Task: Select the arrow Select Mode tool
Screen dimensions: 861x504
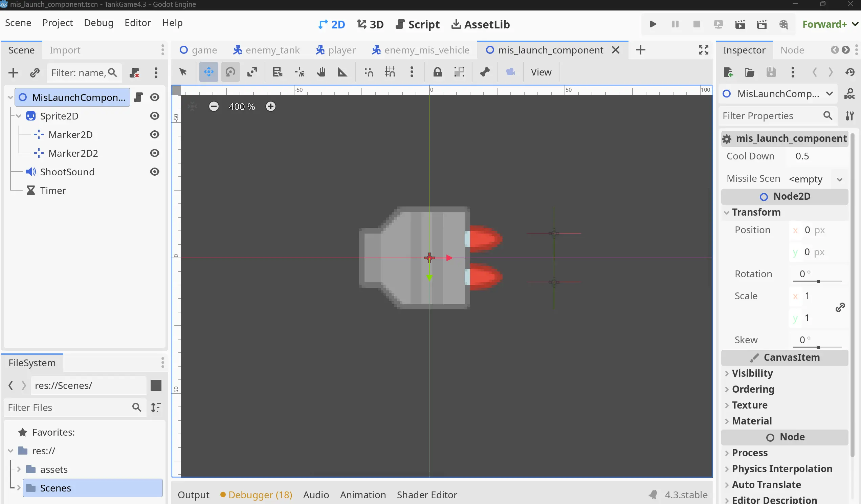Action: [183, 72]
